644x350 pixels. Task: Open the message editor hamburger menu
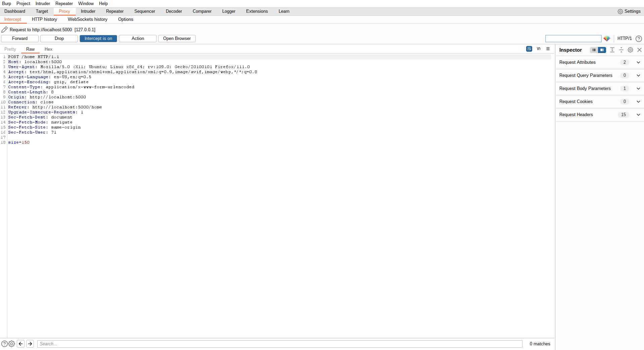point(548,49)
